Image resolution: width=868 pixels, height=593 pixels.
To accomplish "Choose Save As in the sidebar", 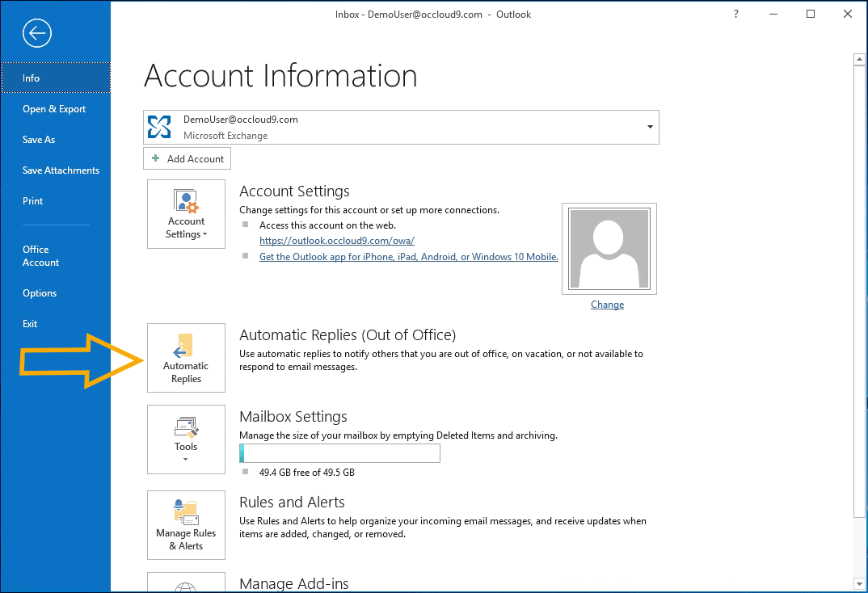I will (x=39, y=140).
